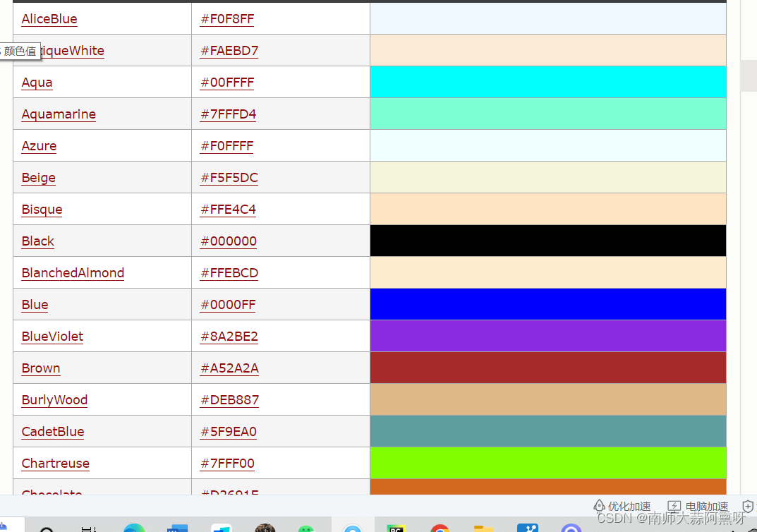757x532 pixels.
Task: Select hex code #7FFFD4
Action: click(229, 114)
